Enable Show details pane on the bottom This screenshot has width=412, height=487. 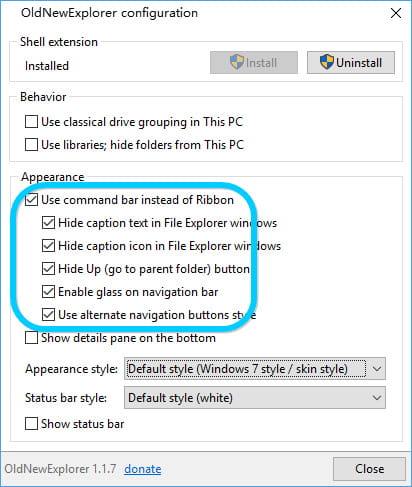tap(31, 338)
